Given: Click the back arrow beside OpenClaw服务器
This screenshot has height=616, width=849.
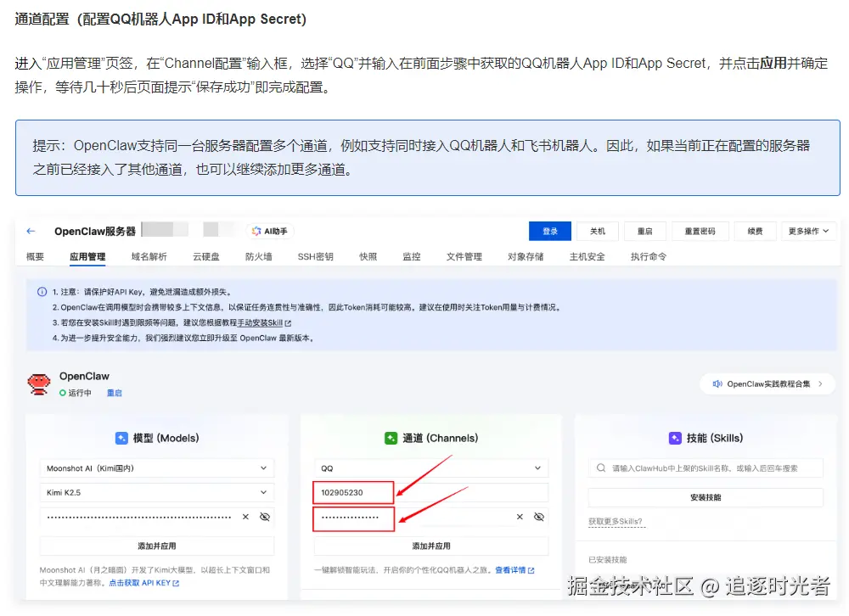Looking at the screenshot, I should (x=31, y=231).
